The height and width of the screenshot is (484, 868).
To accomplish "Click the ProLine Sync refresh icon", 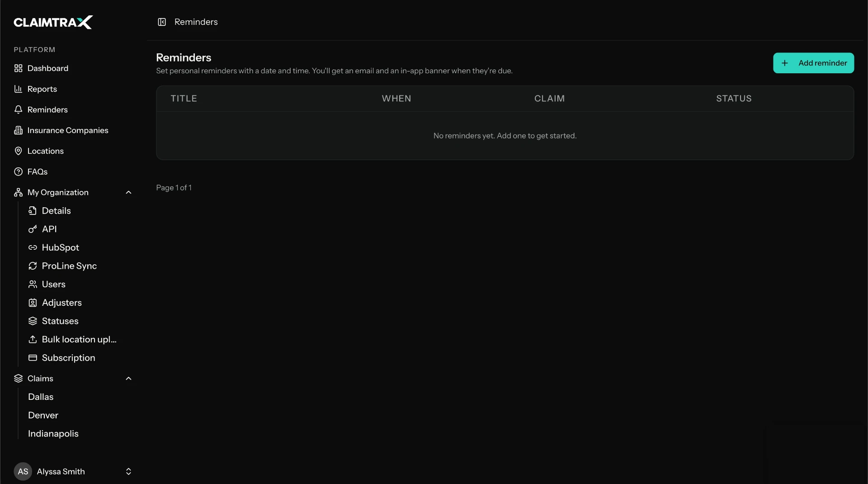I will [33, 266].
